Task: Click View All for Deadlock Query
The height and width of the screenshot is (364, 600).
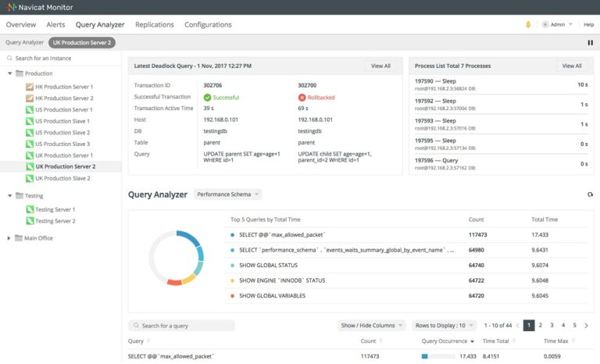Action: click(380, 66)
